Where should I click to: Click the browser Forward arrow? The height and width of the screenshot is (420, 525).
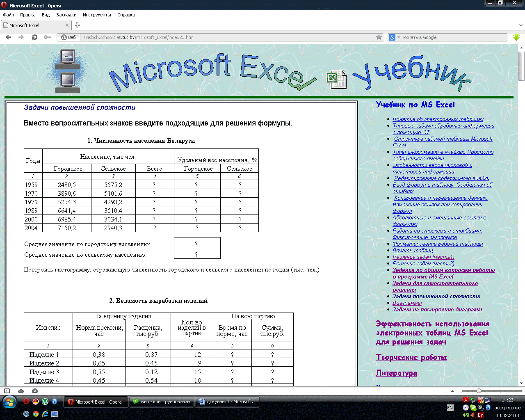click(21, 37)
